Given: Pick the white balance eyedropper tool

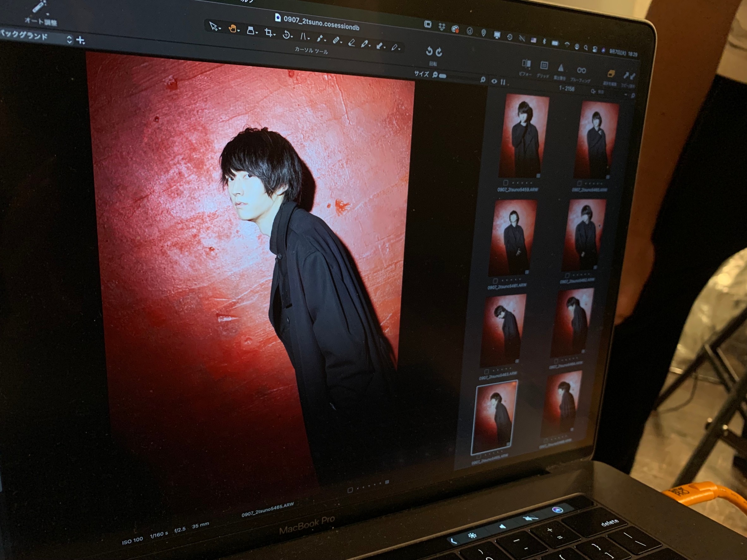Looking at the screenshot, I should 365,44.
